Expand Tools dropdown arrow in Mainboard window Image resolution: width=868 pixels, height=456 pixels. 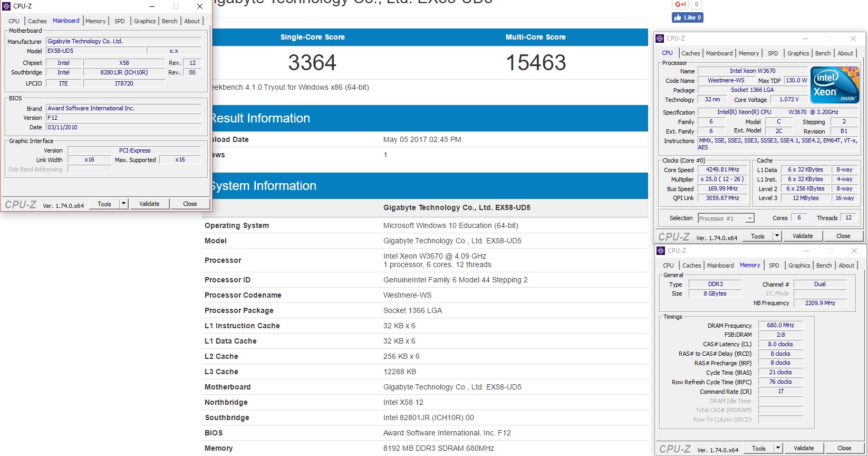pyautogui.click(x=123, y=204)
